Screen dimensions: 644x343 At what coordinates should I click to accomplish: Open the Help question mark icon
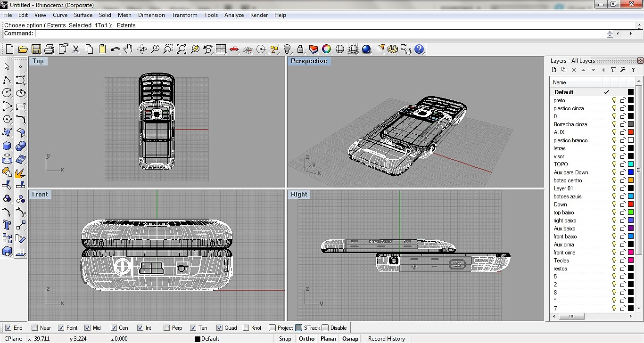coord(419,49)
